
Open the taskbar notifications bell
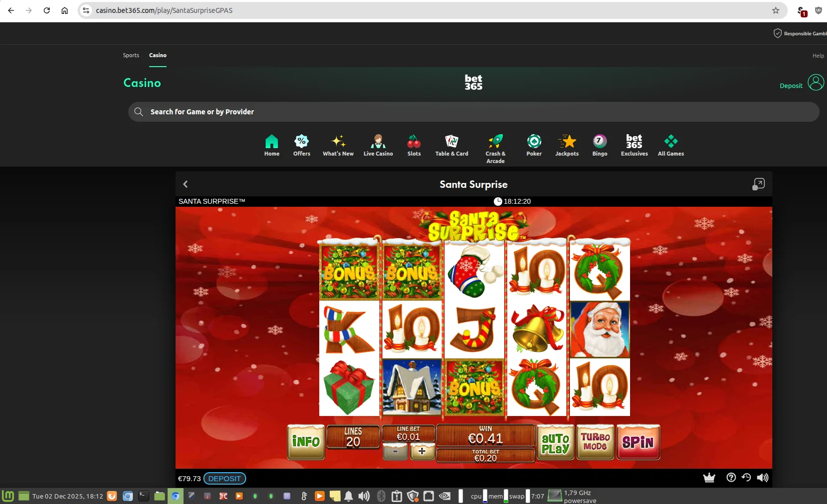[349, 496]
